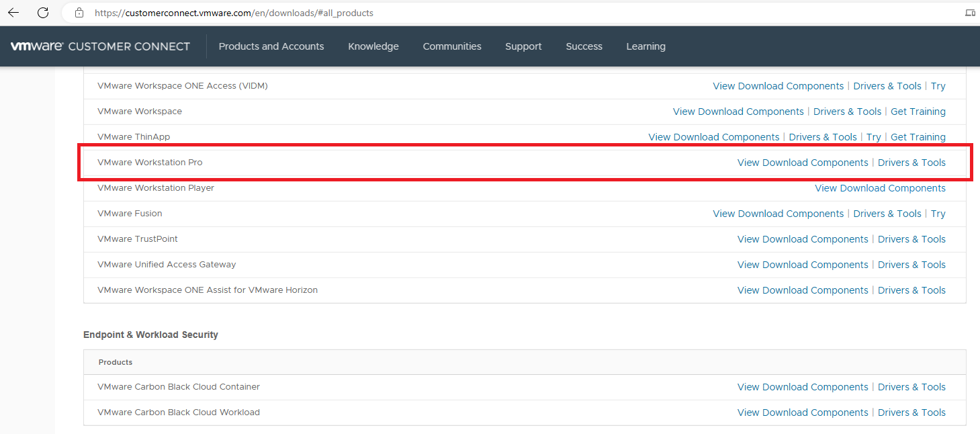
Task: View Download Components for Carbon Black Cloud Container
Action: 803,387
